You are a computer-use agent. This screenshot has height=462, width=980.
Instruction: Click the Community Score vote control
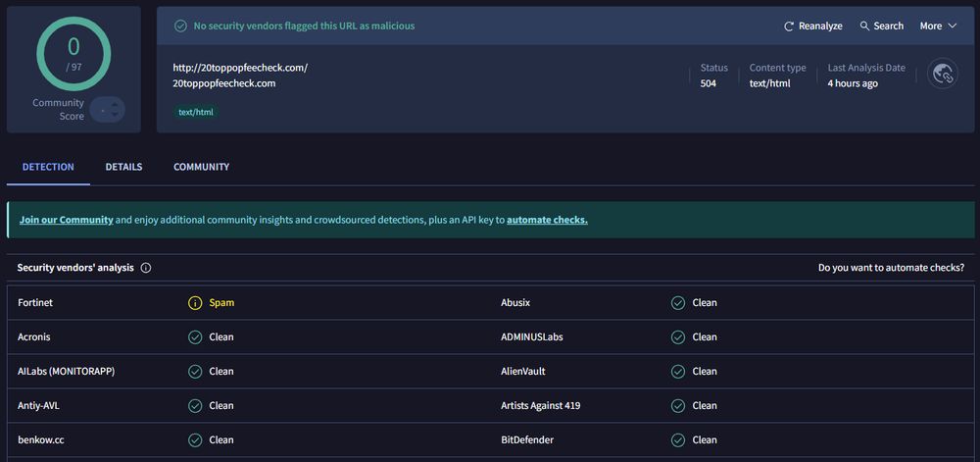point(107,109)
